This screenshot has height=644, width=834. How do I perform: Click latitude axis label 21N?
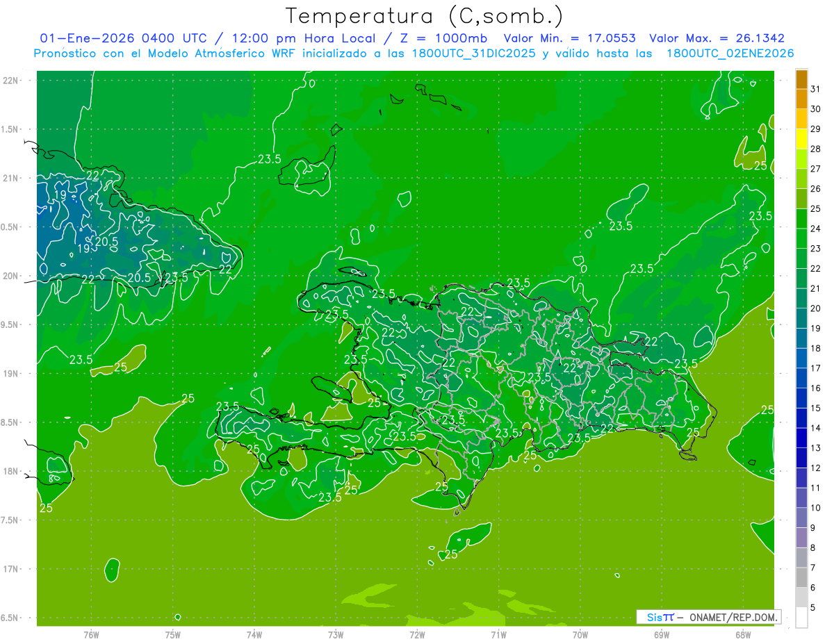(x=10, y=178)
